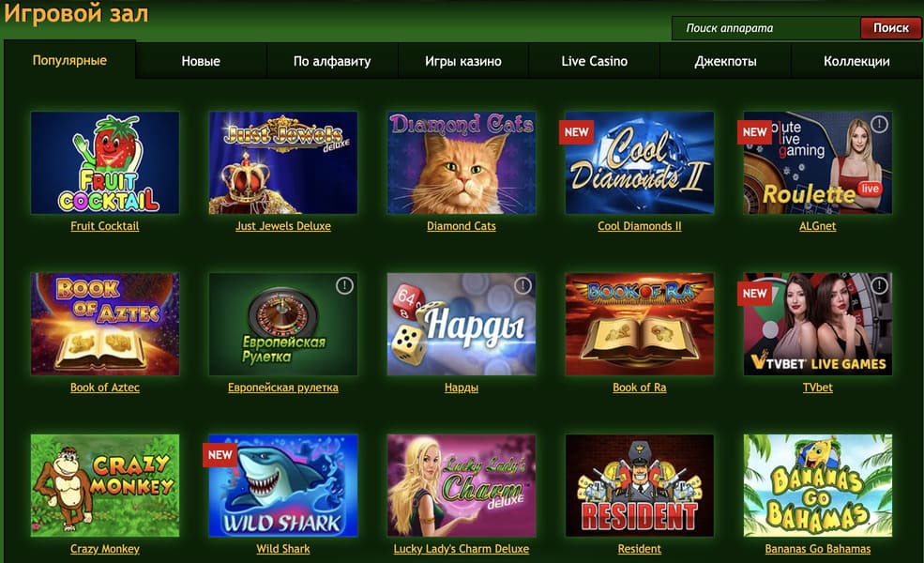The width and height of the screenshot is (924, 563).
Task: Click the red Поиск button
Action: [890, 28]
